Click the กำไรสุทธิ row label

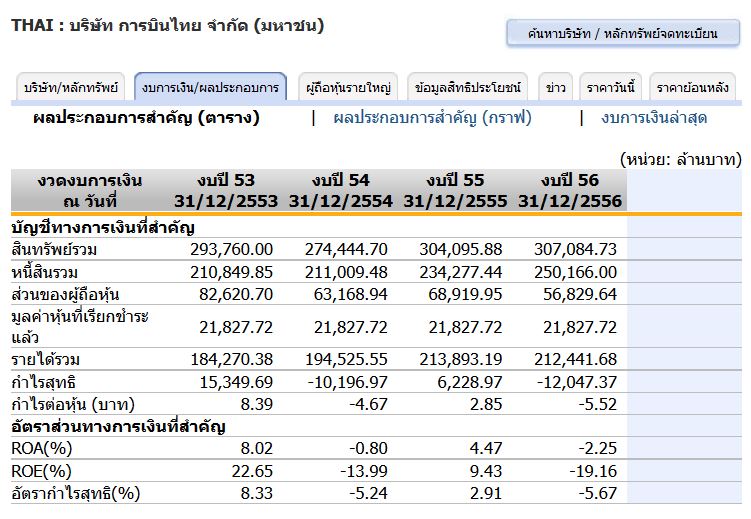[44, 382]
